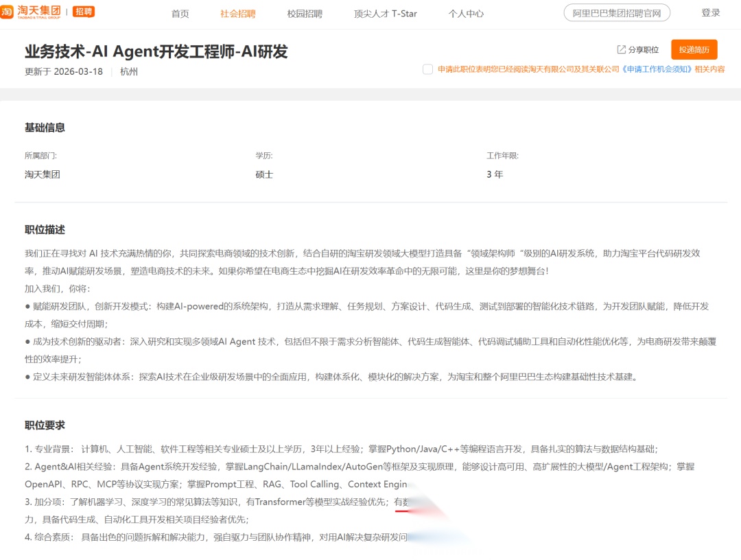The height and width of the screenshot is (560, 741).
Task: Click the 登录 link
Action: click(x=711, y=13)
